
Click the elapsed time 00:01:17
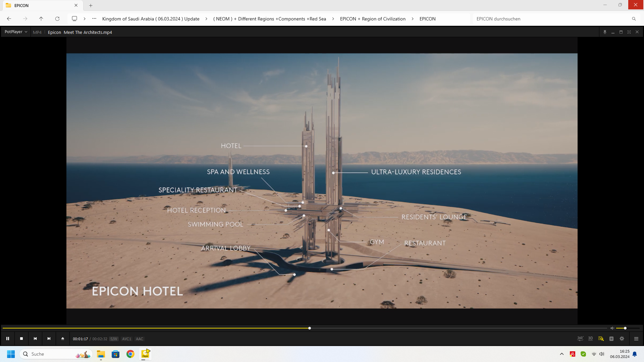point(80,339)
